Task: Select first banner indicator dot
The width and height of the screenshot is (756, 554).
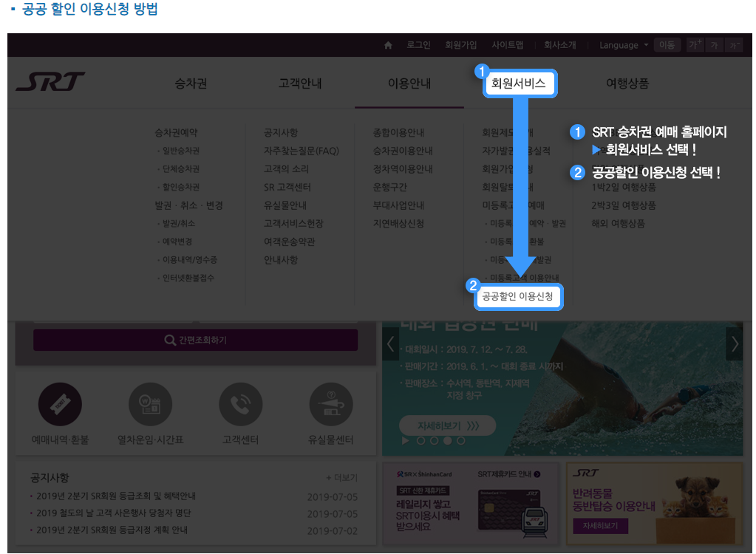Action: coord(420,441)
